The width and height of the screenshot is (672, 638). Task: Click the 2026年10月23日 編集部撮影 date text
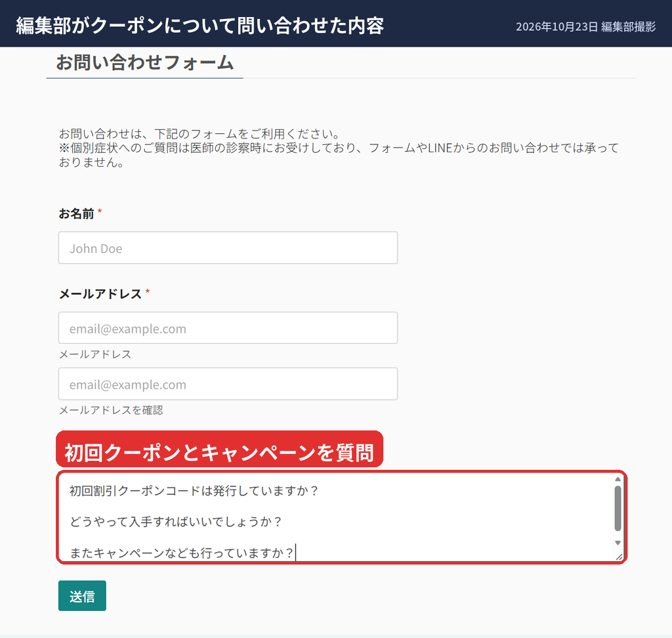(x=585, y=26)
